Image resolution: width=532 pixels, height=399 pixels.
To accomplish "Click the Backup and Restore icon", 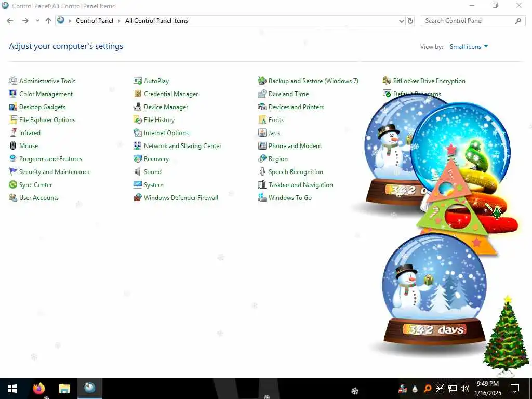I will coord(262,81).
